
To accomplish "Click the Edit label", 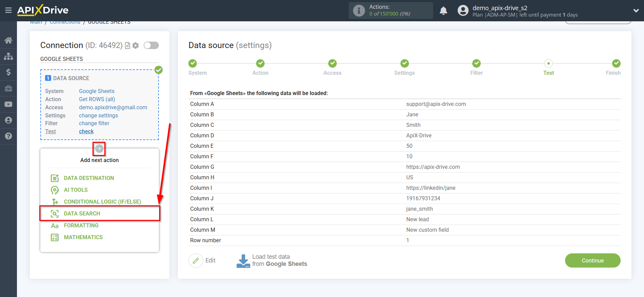I will coord(210,260).
